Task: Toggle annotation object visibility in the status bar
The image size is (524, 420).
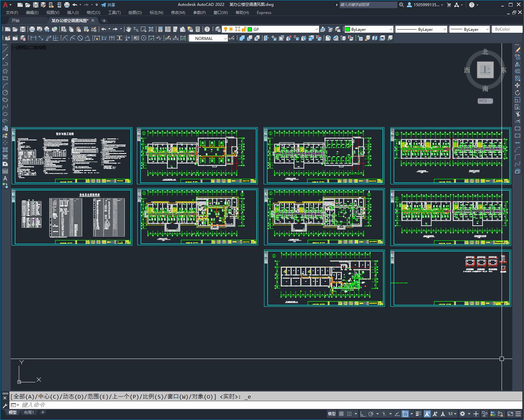Action: pyautogui.click(x=427, y=414)
